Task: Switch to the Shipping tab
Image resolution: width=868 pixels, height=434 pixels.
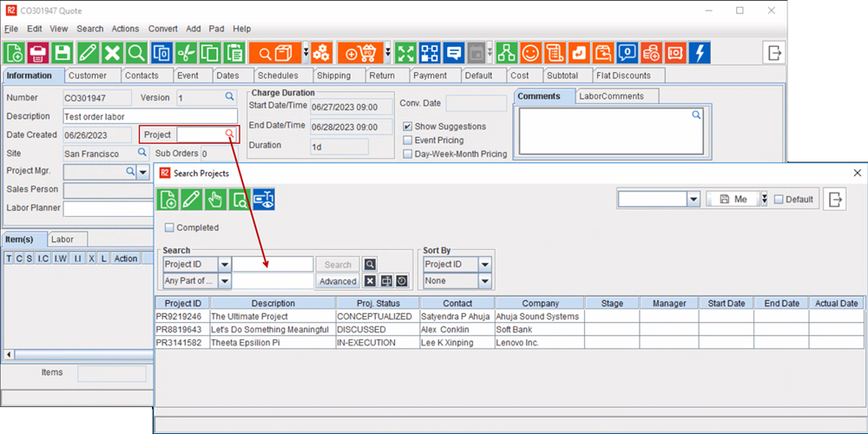Action: point(333,76)
